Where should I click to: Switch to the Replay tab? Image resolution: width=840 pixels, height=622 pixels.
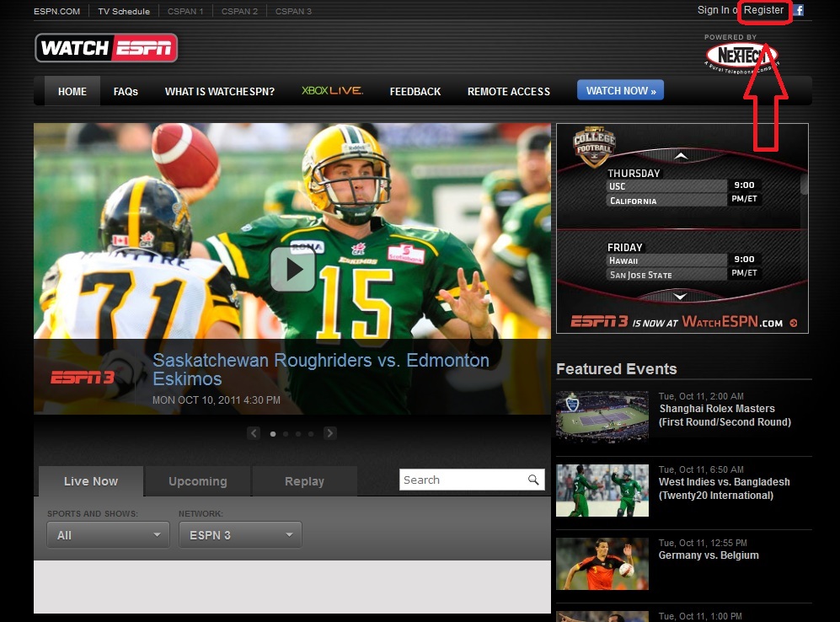click(304, 481)
